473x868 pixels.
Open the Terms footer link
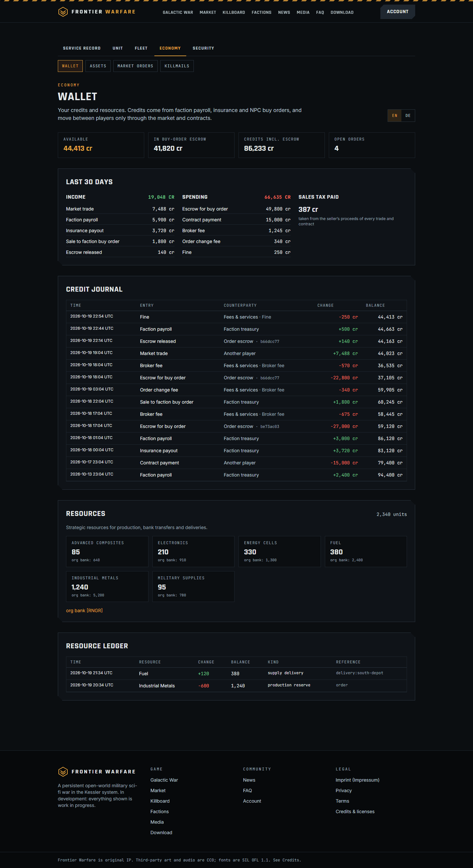[342, 801]
